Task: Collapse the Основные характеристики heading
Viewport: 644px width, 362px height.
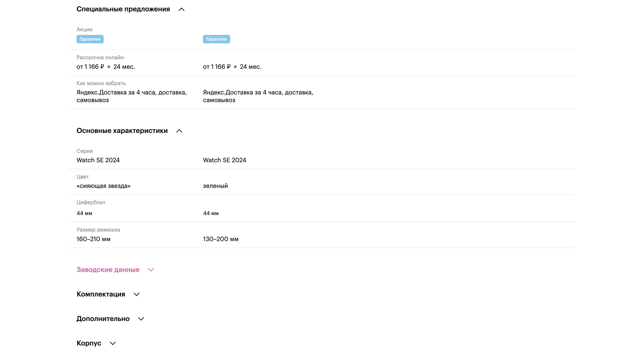Action: 122,131
